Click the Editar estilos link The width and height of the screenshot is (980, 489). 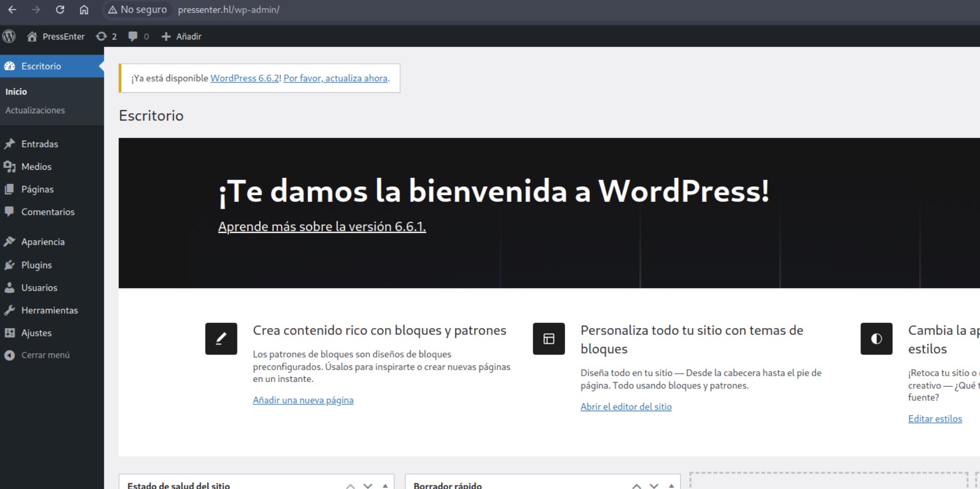935,419
